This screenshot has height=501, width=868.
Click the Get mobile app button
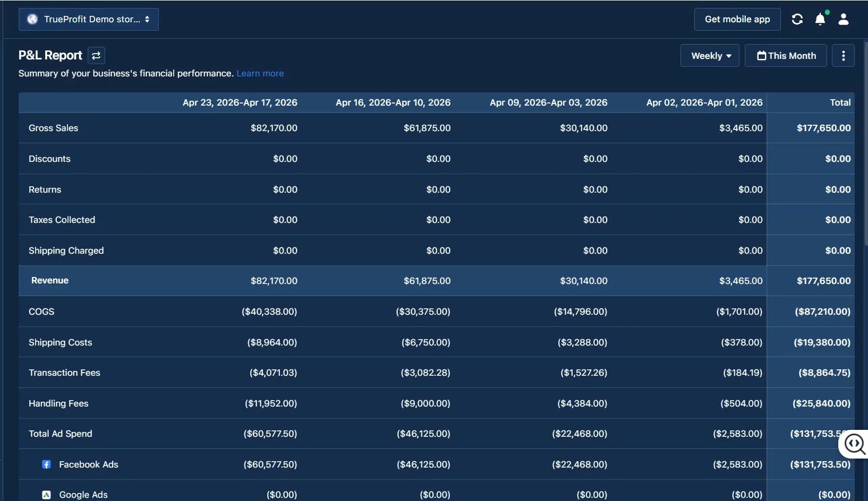coord(737,19)
